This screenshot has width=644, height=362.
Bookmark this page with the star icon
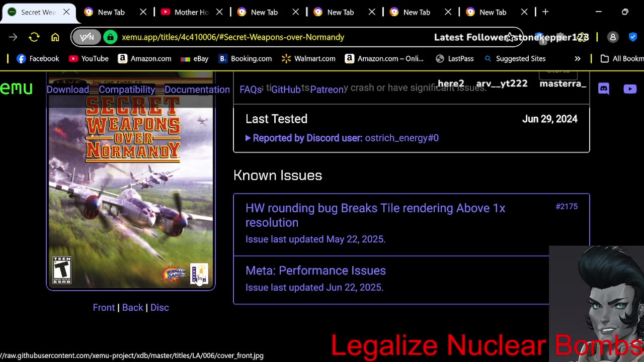click(x=510, y=37)
